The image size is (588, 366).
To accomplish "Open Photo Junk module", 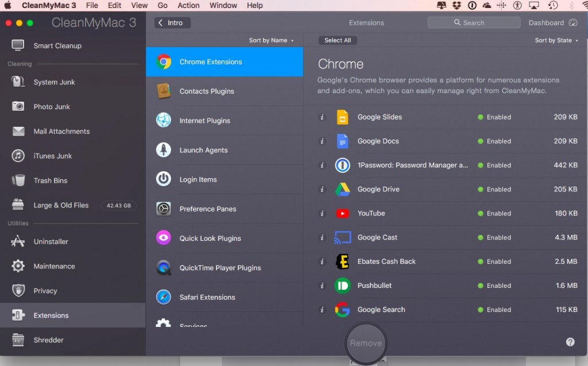I will click(x=73, y=107).
